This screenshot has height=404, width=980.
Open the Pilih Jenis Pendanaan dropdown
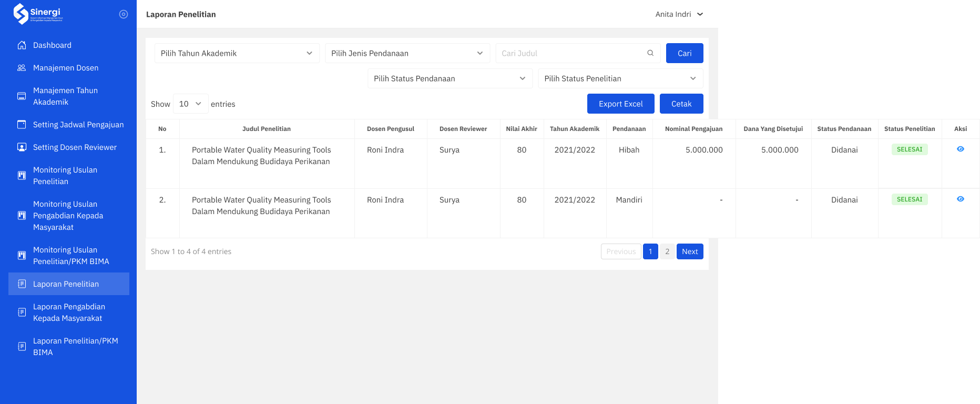(x=407, y=53)
